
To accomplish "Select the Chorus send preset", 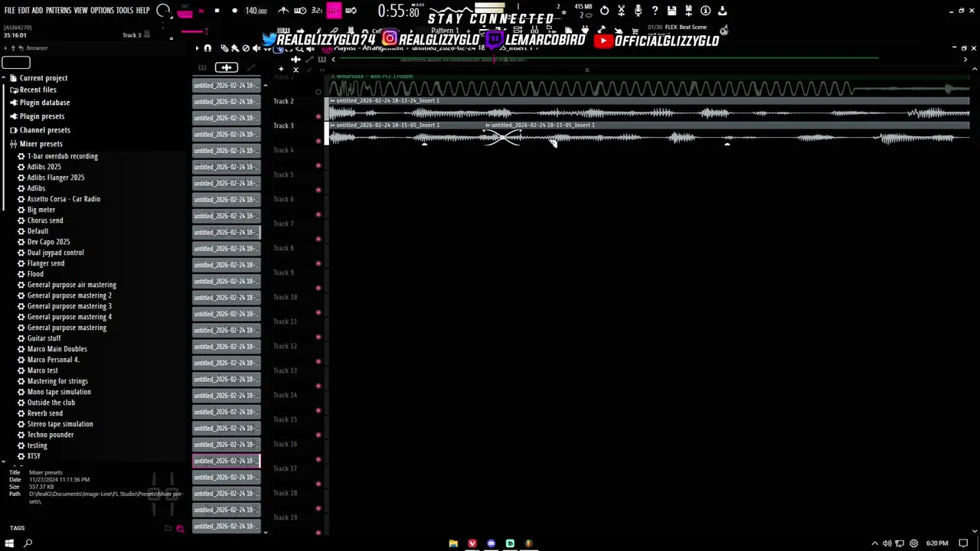I will pos(45,220).
